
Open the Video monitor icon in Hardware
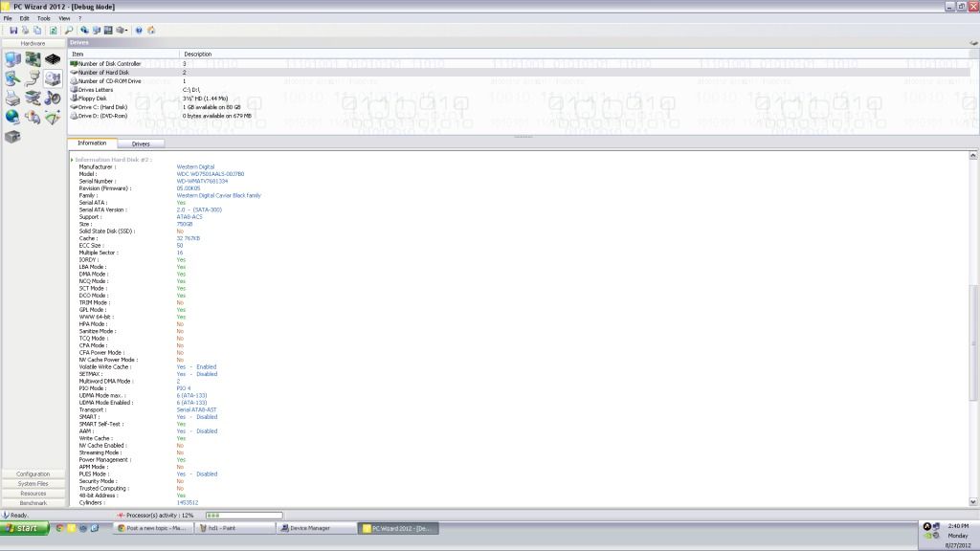[x=12, y=78]
